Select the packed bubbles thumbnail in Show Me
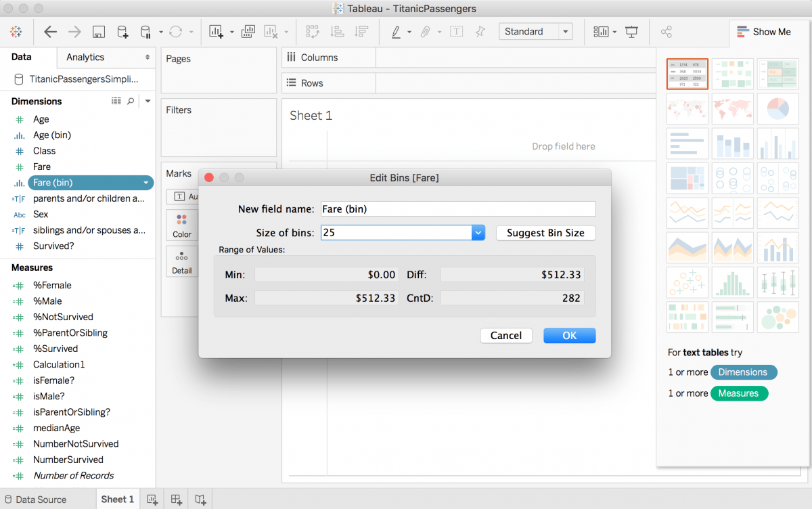 pyautogui.click(x=777, y=317)
